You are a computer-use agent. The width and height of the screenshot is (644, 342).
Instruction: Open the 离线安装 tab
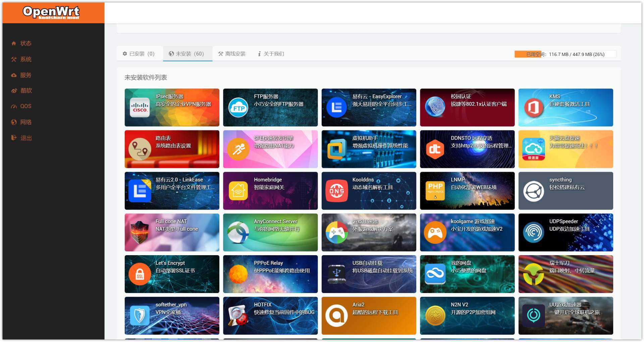(x=232, y=54)
